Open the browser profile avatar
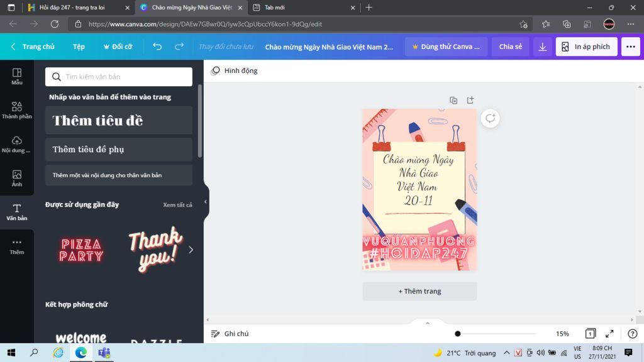The height and width of the screenshot is (362, 644). (609, 25)
